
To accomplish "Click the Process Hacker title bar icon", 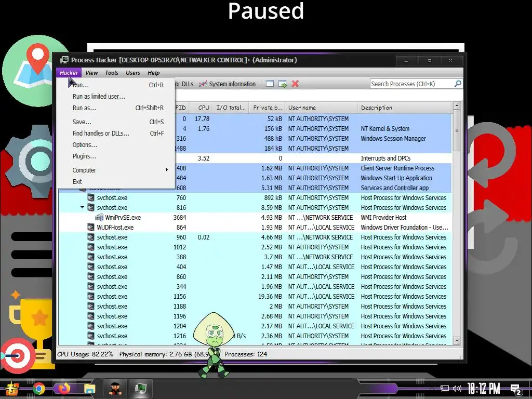I will tap(64, 60).
